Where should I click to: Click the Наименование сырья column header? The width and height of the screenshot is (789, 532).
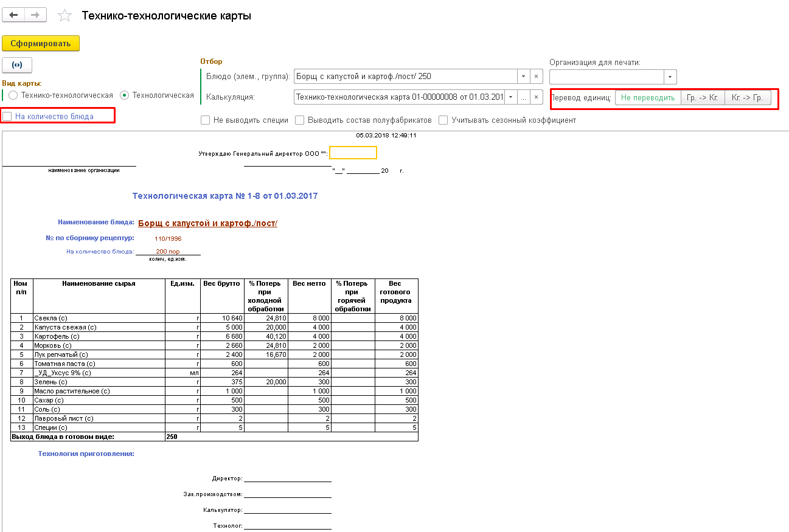click(x=99, y=296)
